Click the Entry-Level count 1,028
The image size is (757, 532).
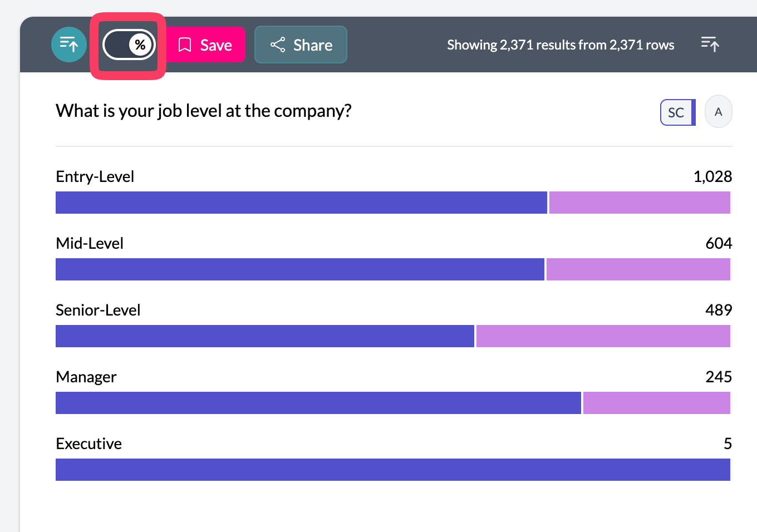pos(712,176)
